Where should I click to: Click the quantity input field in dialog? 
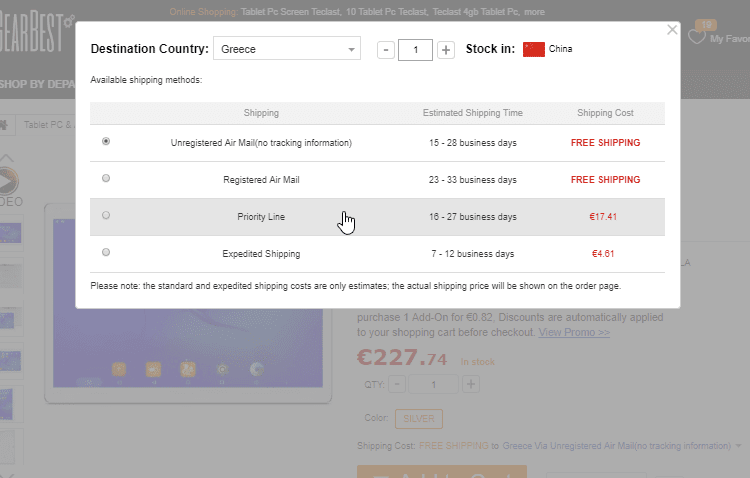[415, 49]
